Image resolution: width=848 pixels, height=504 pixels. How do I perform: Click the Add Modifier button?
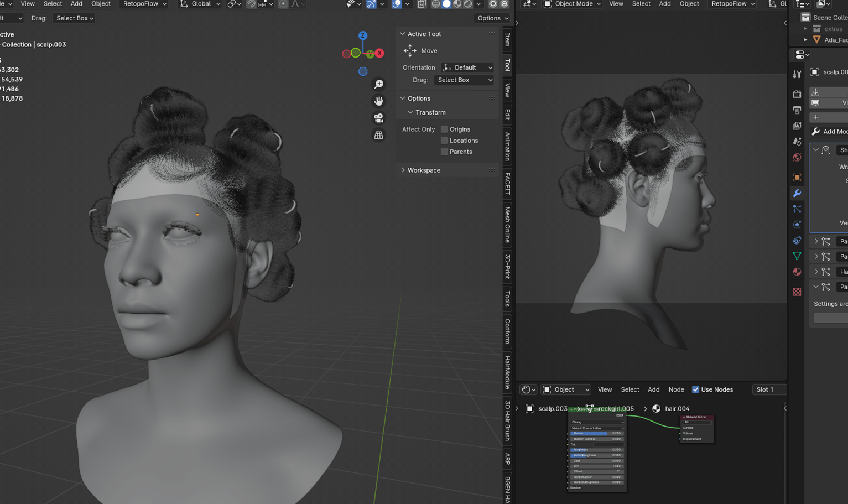[829, 132]
